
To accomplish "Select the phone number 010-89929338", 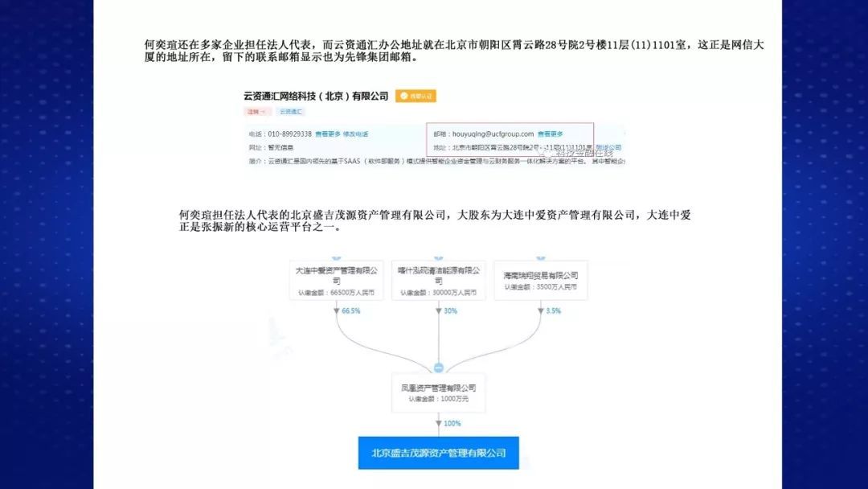I will (x=289, y=134).
